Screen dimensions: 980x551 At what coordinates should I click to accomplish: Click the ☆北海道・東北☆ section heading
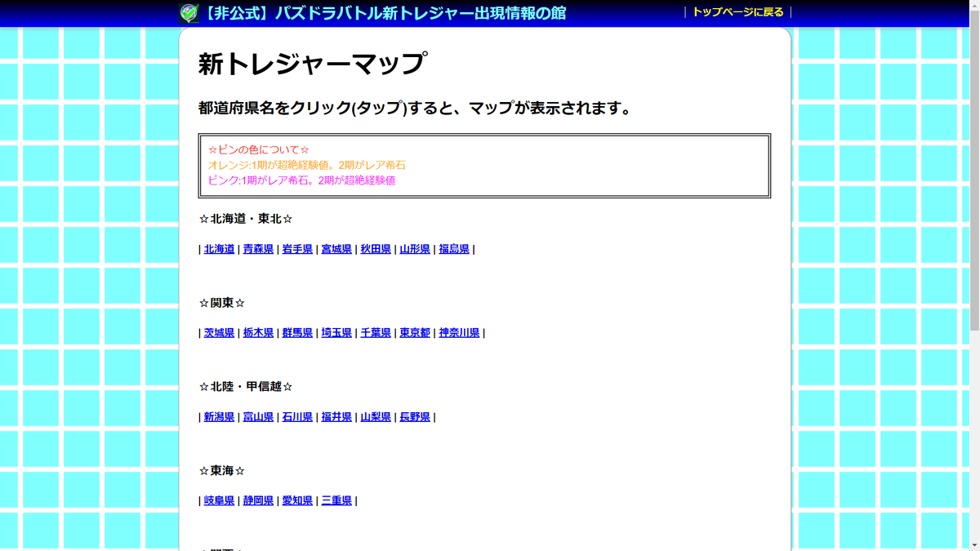click(246, 219)
